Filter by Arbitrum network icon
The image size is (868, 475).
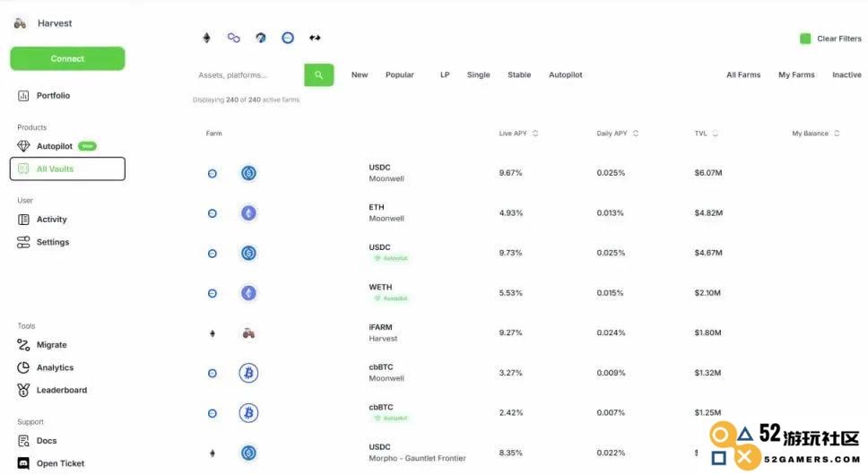click(261, 38)
